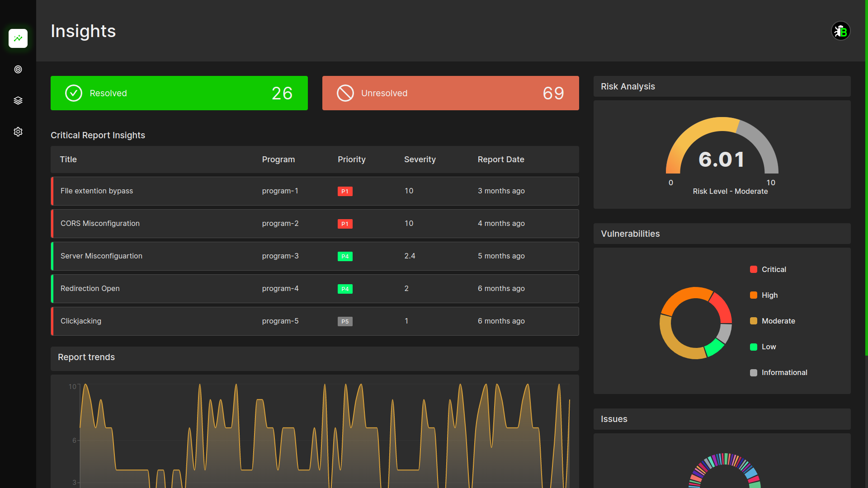This screenshot has height=488, width=868.
Task: Click the Resolved 26 summary card
Action: click(179, 93)
